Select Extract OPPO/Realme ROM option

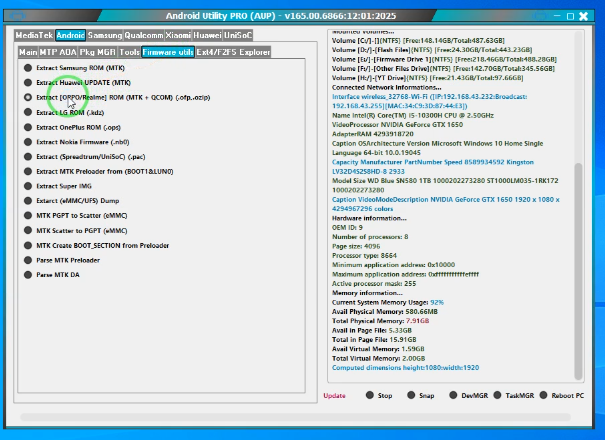(117, 97)
